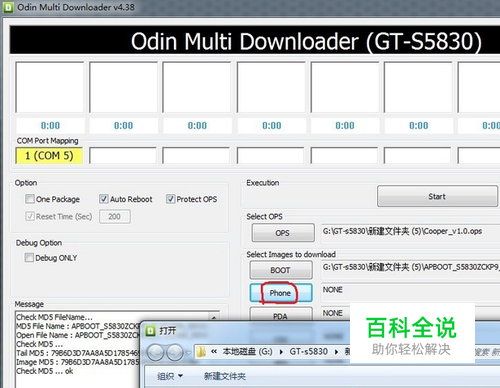
Task: Click 新建文件夹 in Open dialog toolbar
Action: pyautogui.click(x=225, y=376)
